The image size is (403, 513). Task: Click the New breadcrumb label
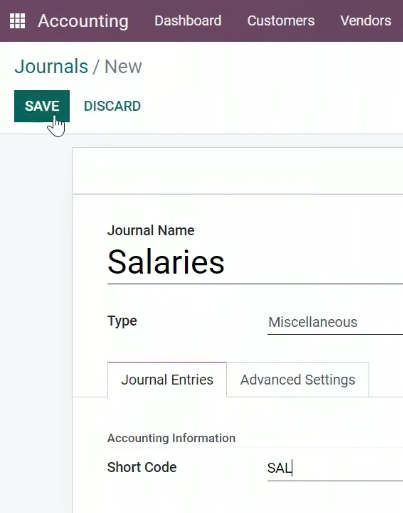pyautogui.click(x=123, y=67)
